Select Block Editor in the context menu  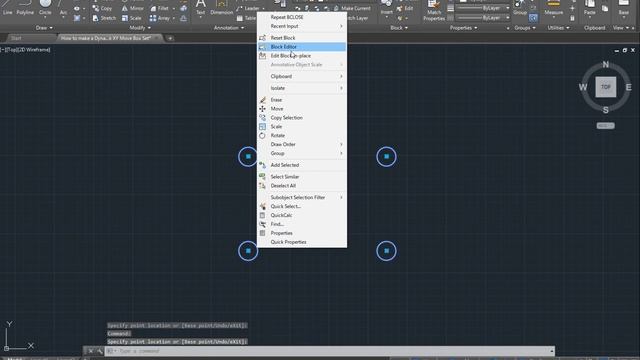[302, 47]
